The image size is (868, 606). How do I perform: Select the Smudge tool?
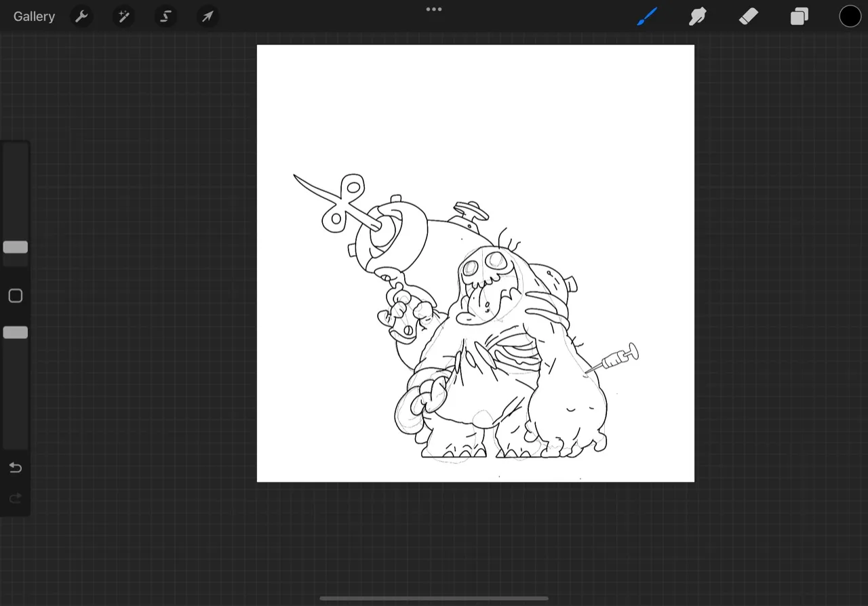[x=698, y=16]
